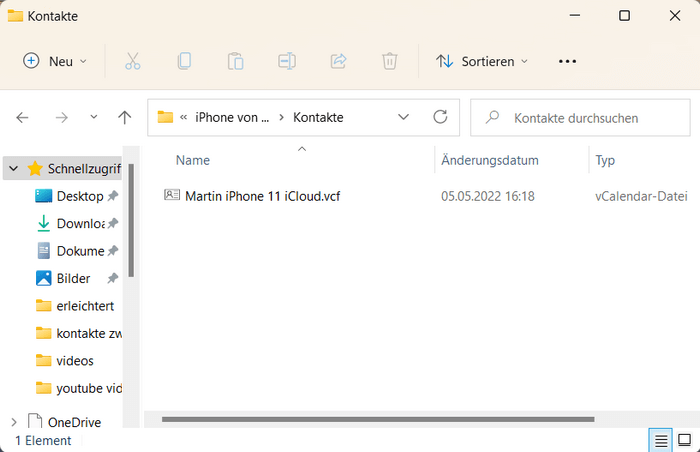Click the vcf contact card file icon
The width and height of the screenshot is (700, 452).
[x=172, y=195]
